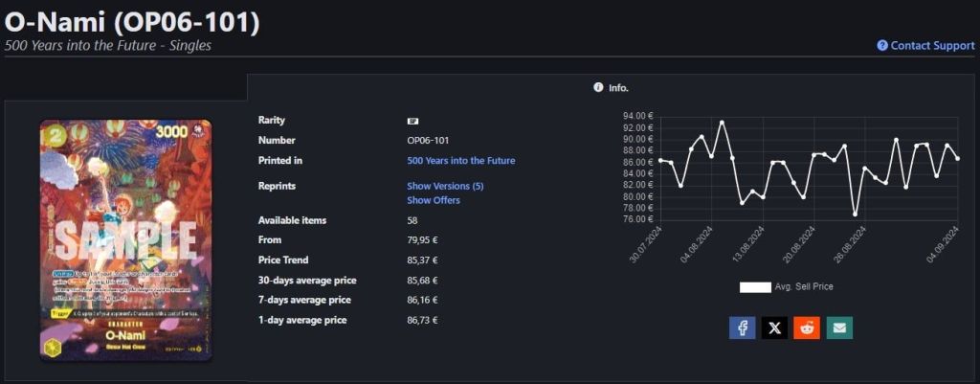Click the Show Offers link
This screenshot has width=980, height=384.
pos(434,200)
